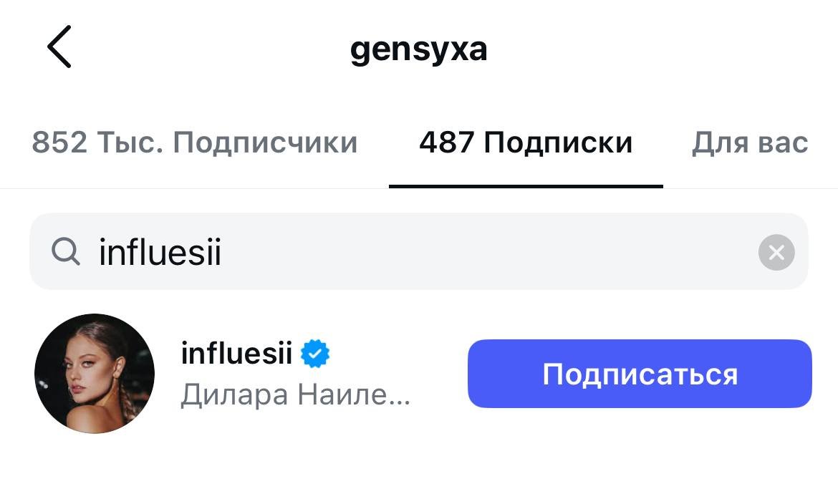
Task: Open the influesii profile picture
Action: tap(95, 373)
